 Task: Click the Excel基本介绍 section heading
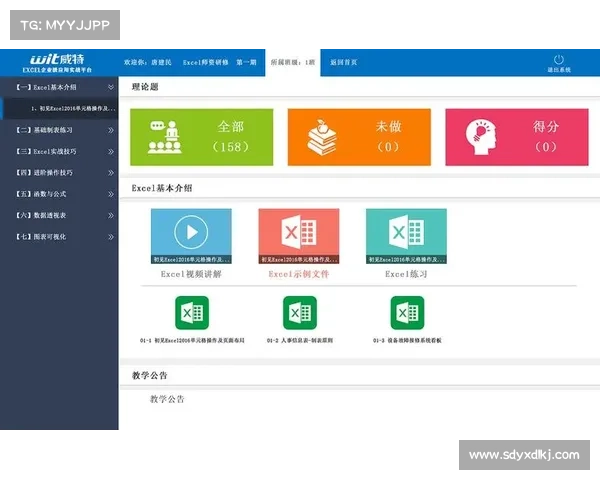[x=162, y=188]
